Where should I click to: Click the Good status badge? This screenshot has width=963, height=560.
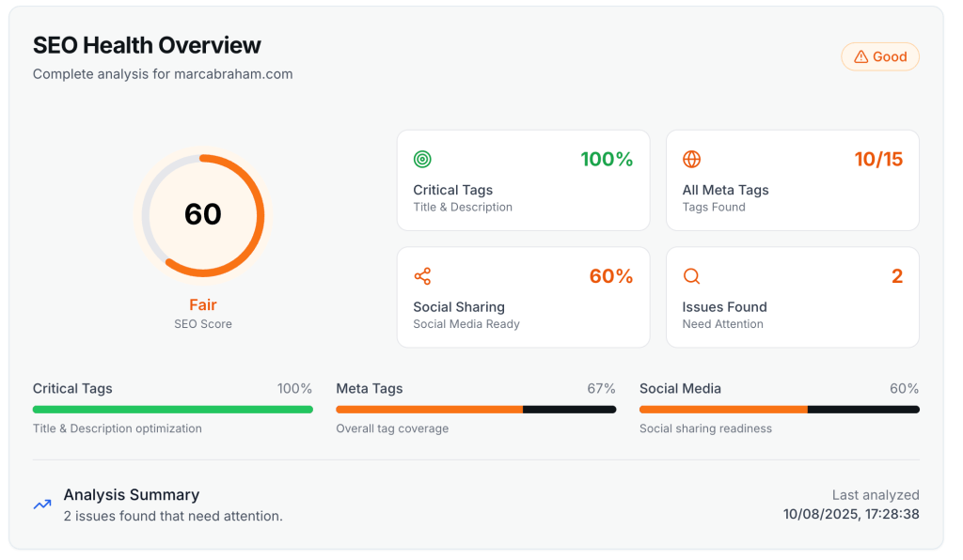[x=879, y=57]
